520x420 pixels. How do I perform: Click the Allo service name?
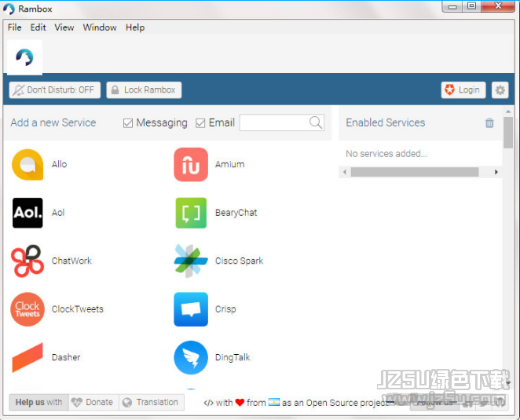(x=60, y=164)
